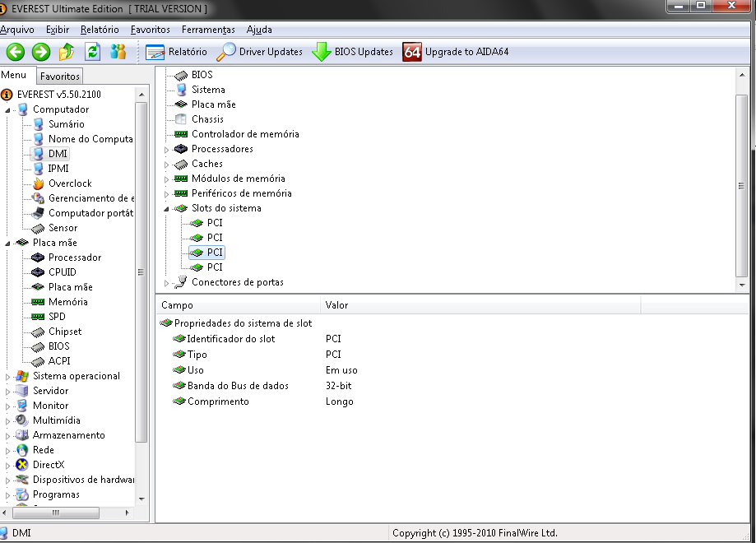Collapse the Computador tree node

[x=9, y=110]
